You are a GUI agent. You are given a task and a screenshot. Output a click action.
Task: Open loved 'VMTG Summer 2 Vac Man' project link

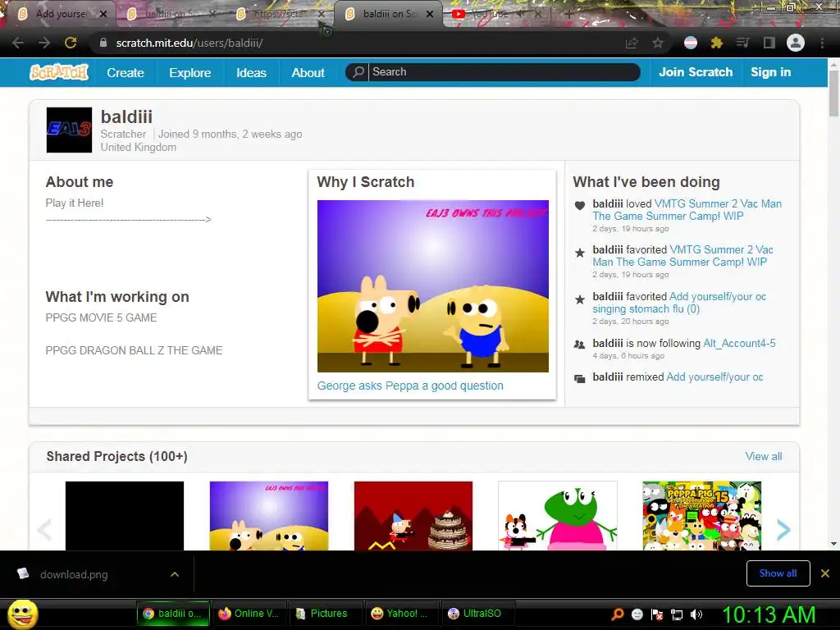click(x=687, y=210)
